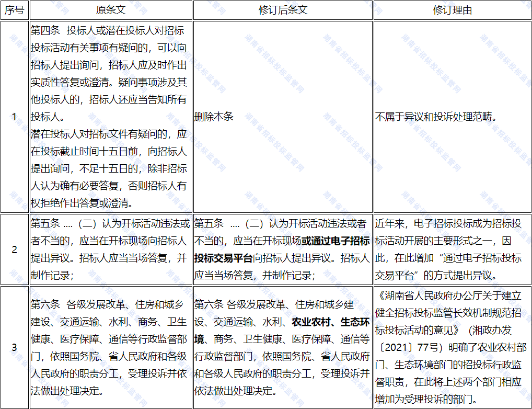Select the 修订理由 column header
The image size is (532, 409).
point(452,10)
